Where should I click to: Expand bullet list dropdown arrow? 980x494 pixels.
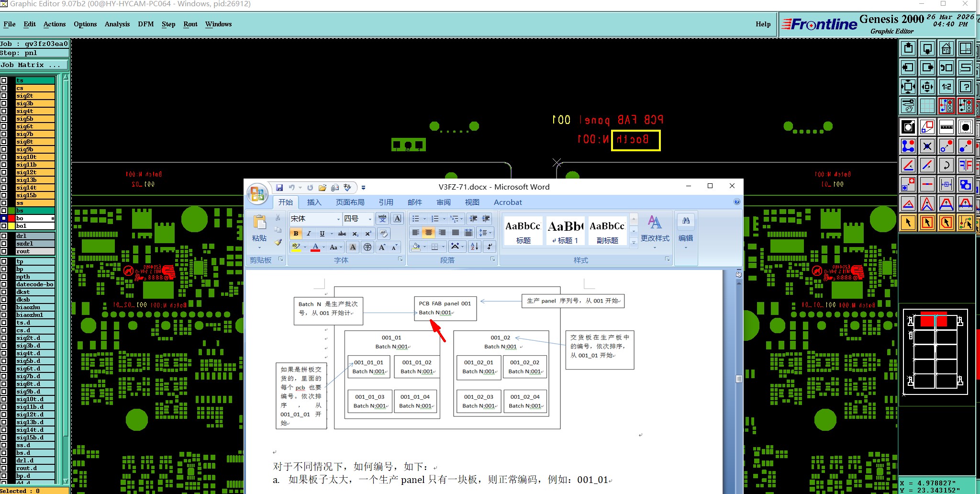(x=424, y=219)
